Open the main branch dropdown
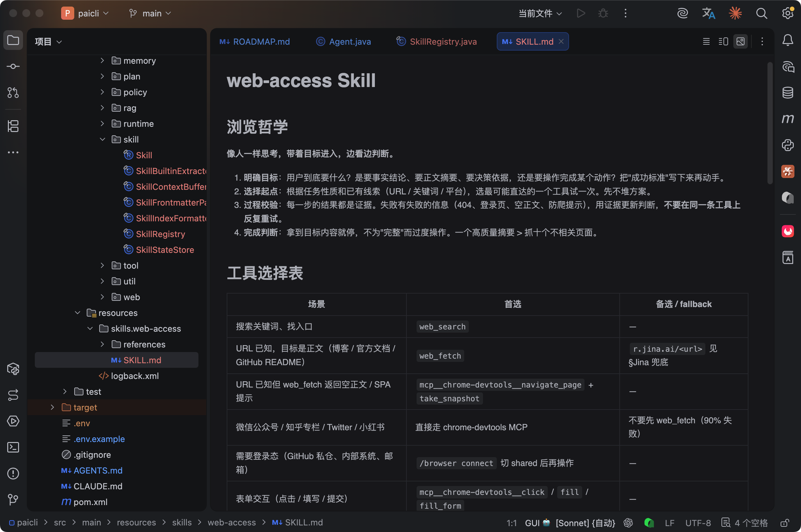Image resolution: width=801 pixels, height=532 pixels. point(150,13)
